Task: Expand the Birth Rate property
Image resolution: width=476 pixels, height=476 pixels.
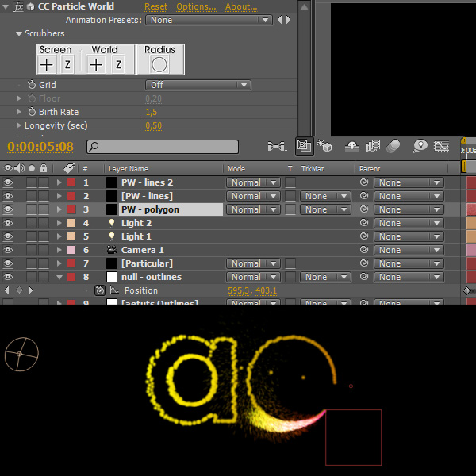Action: pyautogui.click(x=19, y=112)
